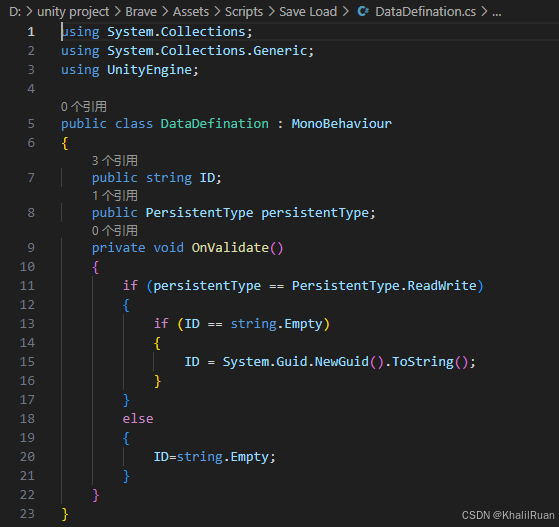Select the DataDefination.cs breadcrumb file

(x=425, y=12)
